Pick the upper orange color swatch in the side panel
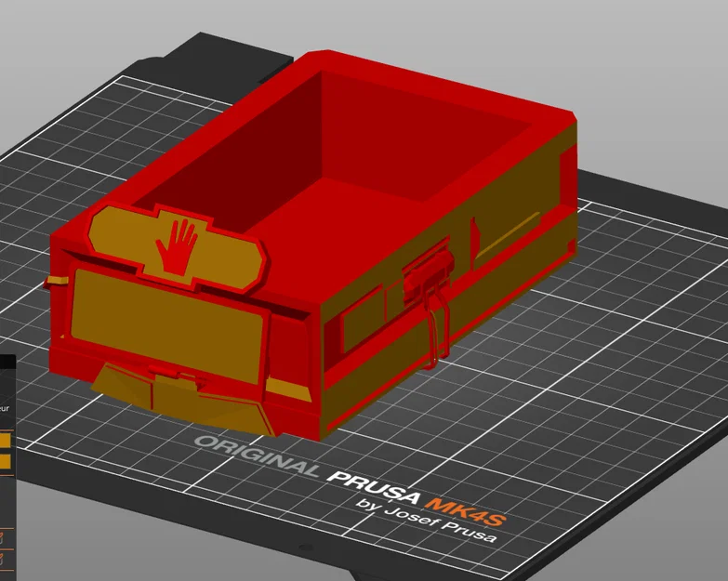728x581 pixels. (x=5, y=441)
